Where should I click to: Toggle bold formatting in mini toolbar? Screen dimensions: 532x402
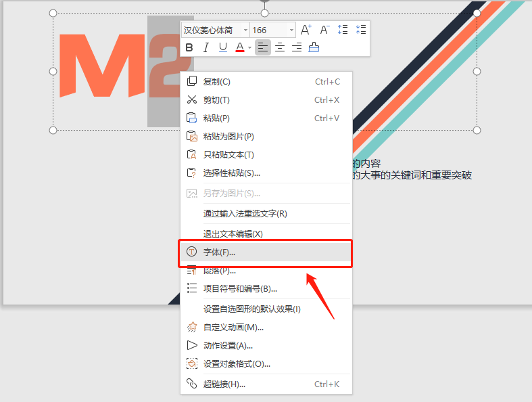click(x=189, y=47)
